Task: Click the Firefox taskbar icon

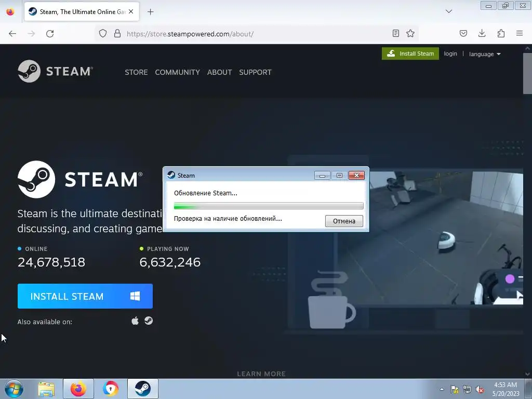Action: (x=78, y=389)
